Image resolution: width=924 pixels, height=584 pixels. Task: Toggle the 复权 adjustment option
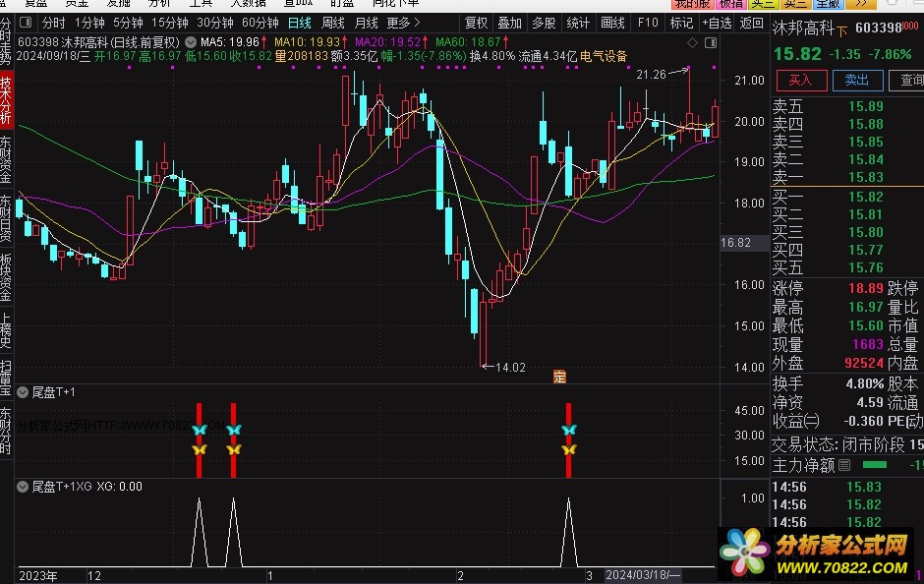(476, 23)
